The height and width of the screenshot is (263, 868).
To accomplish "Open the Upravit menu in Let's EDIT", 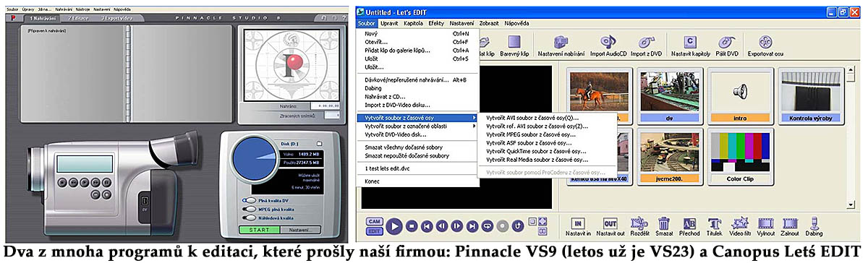I will coord(389,23).
